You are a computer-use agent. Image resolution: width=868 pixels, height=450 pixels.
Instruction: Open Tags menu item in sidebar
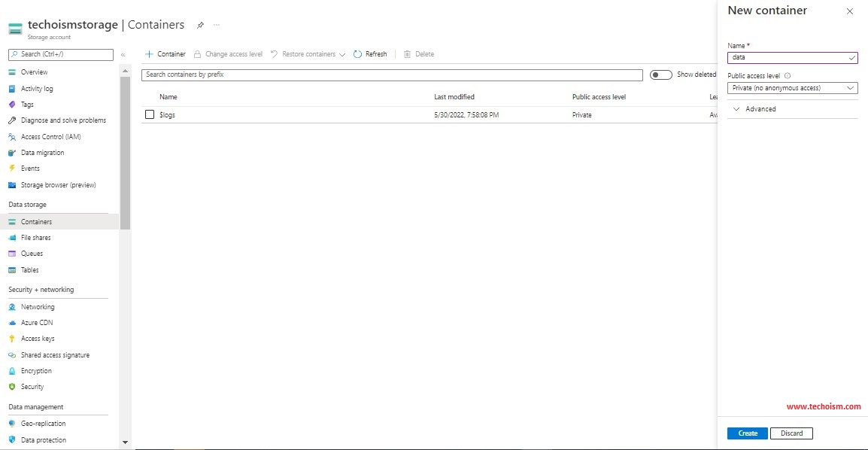[x=27, y=105]
